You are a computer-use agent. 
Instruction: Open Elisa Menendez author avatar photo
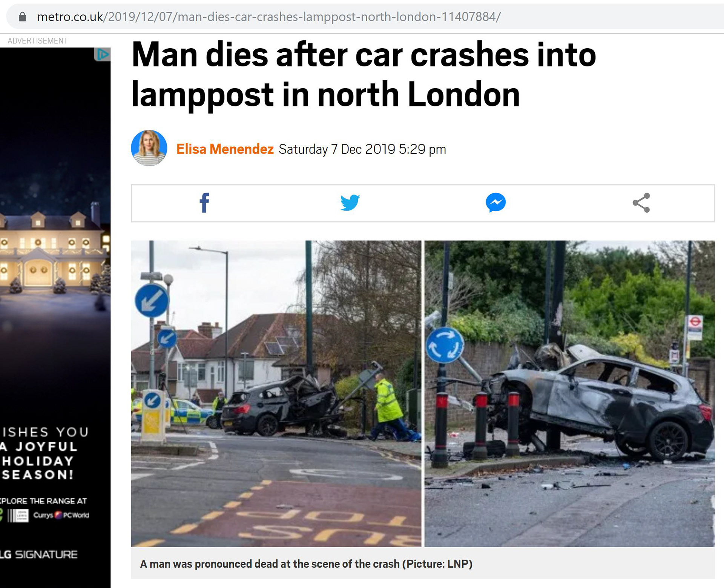(x=149, y=148)
